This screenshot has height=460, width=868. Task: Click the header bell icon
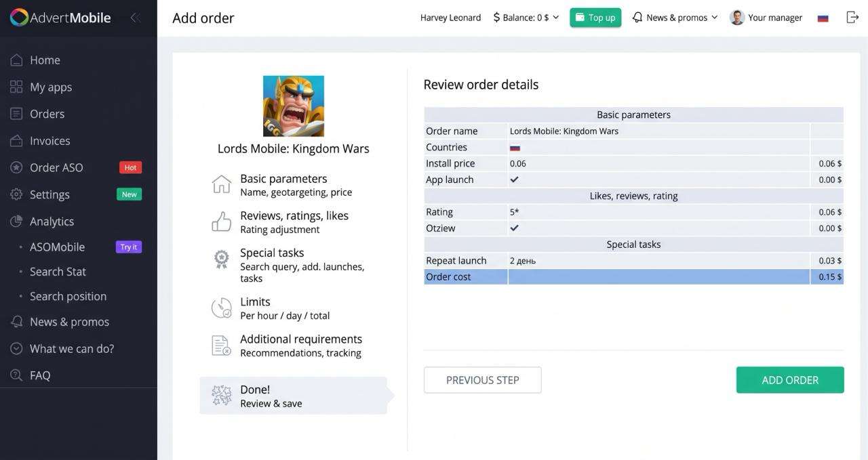coord(637,18)
